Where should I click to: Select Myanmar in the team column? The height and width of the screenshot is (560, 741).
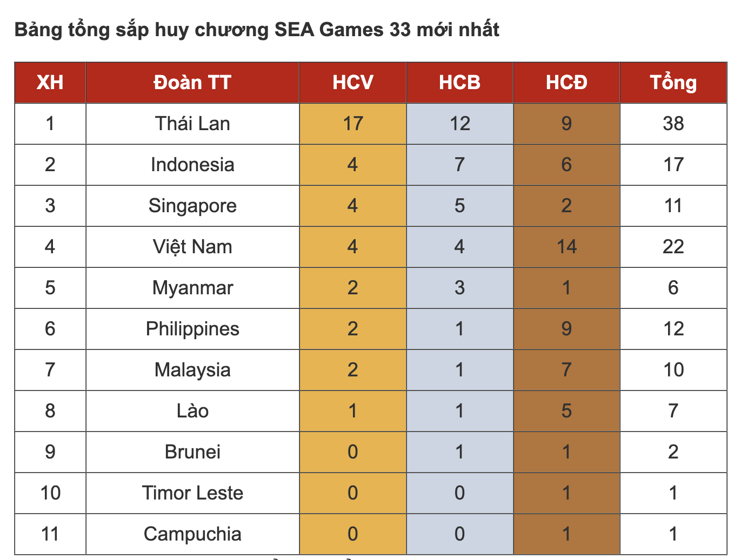pyautogui.click(x=192, y=288)
